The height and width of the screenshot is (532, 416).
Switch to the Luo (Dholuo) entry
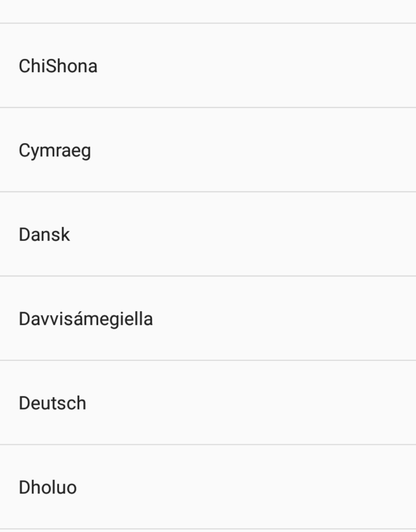click(208, 487)
